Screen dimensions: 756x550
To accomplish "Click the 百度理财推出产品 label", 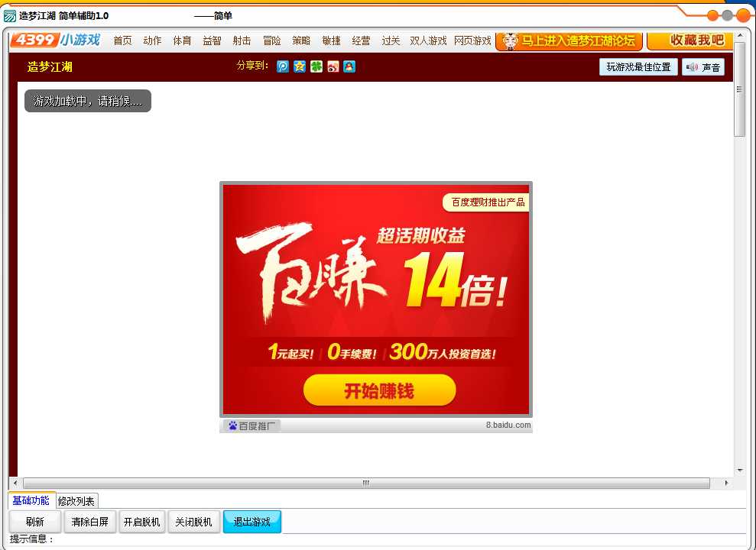I will tap(486, 202).
